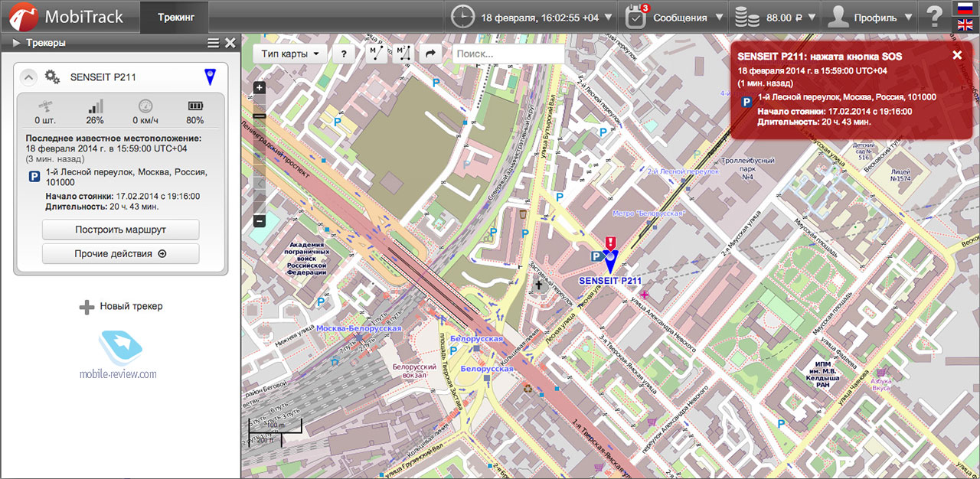Image resolution: width=980 pixels, height=479 pixels.
Task: Add a Новый трекер
Action: [121, 307]
